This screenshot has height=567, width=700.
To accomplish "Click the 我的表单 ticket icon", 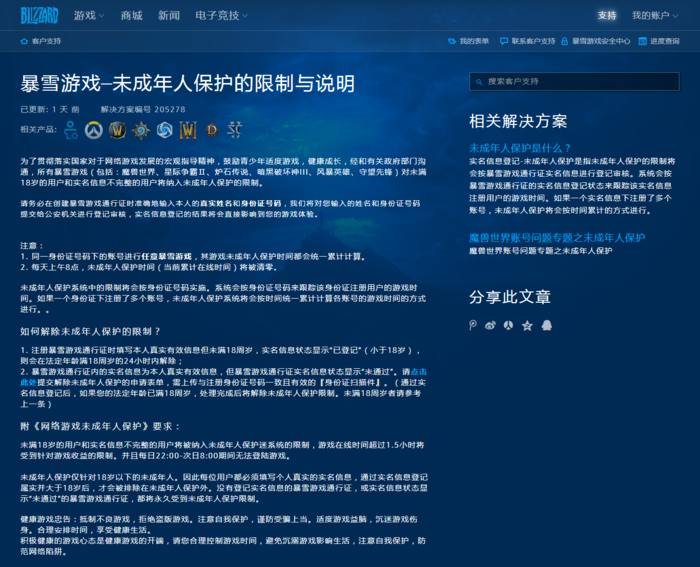I will (x=452, y=41).
